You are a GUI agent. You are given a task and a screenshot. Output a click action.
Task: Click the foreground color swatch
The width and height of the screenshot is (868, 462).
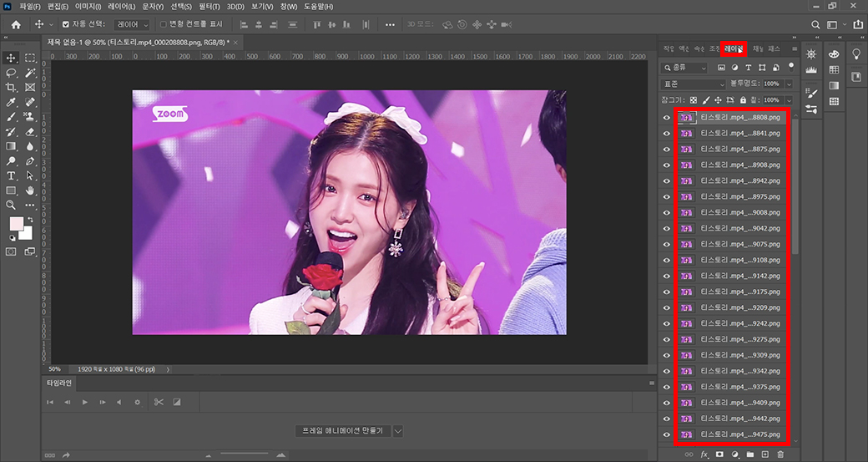[17, 224]
